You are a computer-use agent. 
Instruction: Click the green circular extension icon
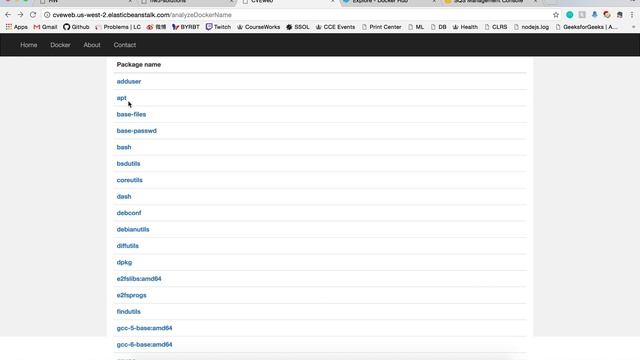pos(570,15)
